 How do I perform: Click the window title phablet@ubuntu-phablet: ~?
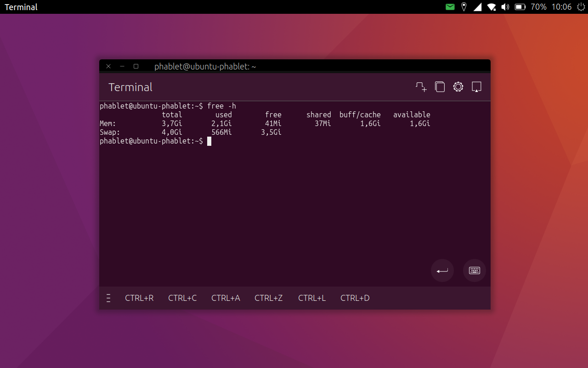(205, 67)
